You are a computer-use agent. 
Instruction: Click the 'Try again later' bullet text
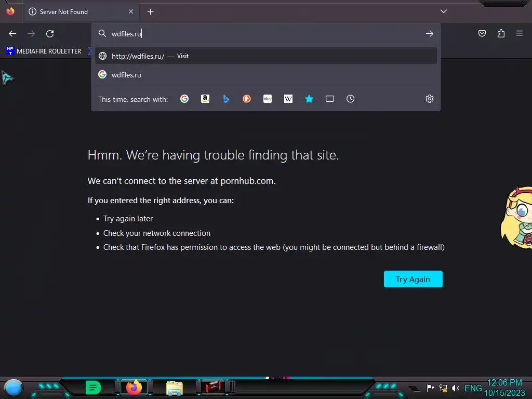pyautogui.click(x=128, y=219)
